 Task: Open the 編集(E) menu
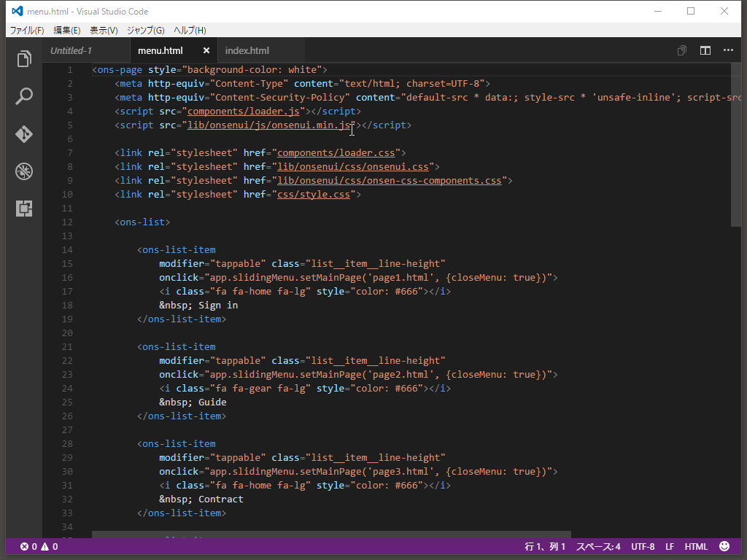point(66,31)
